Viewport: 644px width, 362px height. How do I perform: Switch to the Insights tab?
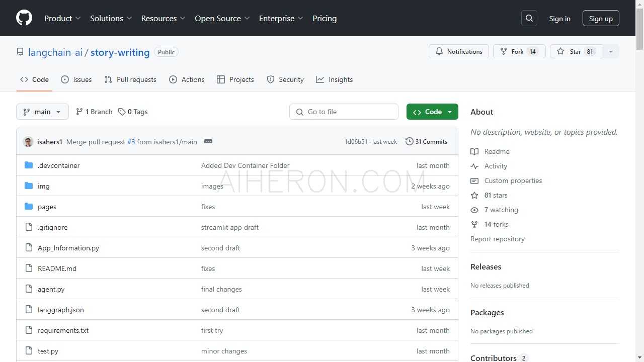pyautogui.click(x=335, y=79)
